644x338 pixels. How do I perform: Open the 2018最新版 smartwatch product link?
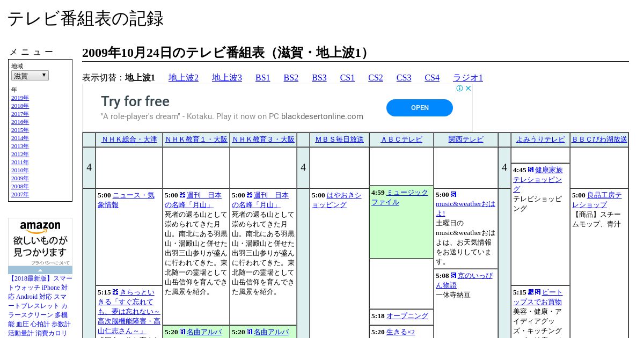tap(40, 306)
